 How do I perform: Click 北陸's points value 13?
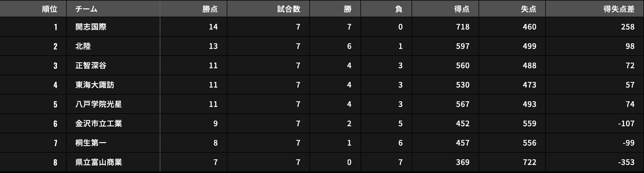coord(213,46)
